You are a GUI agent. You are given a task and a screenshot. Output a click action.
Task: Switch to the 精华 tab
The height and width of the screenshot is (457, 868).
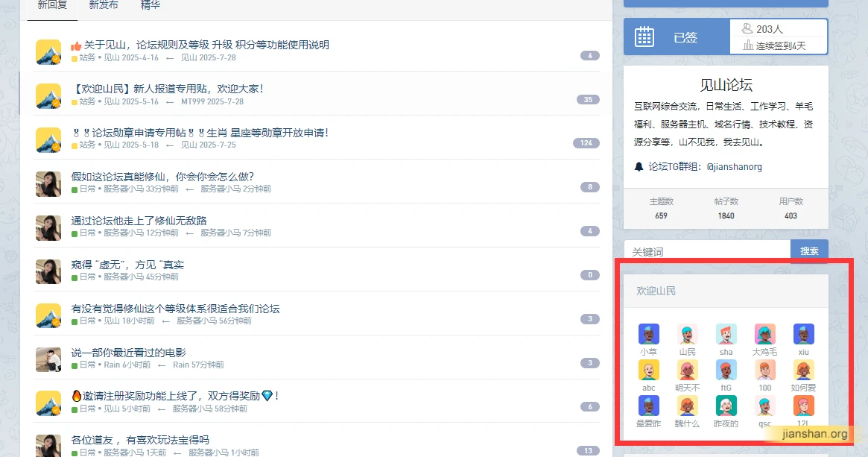click(151, 5)
